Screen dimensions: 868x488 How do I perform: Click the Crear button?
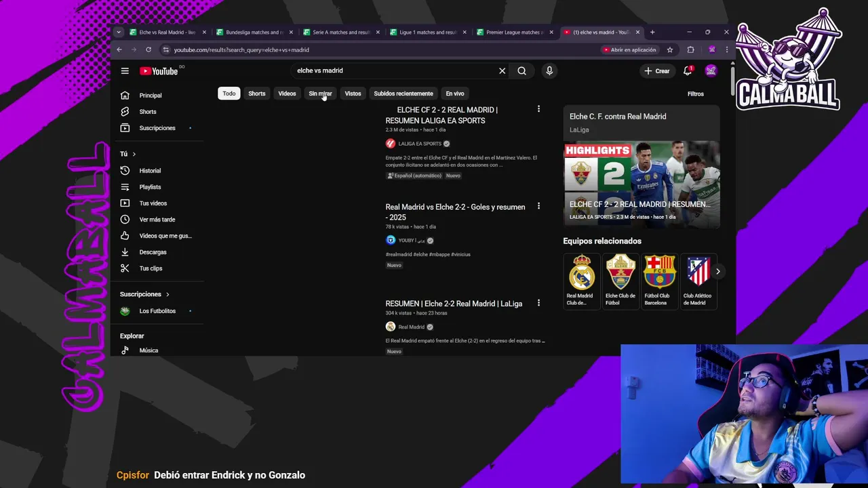[x=657, y=70]
